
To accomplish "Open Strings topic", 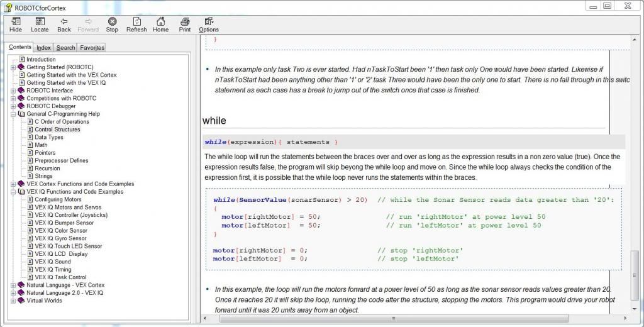I will coord(43,176).
